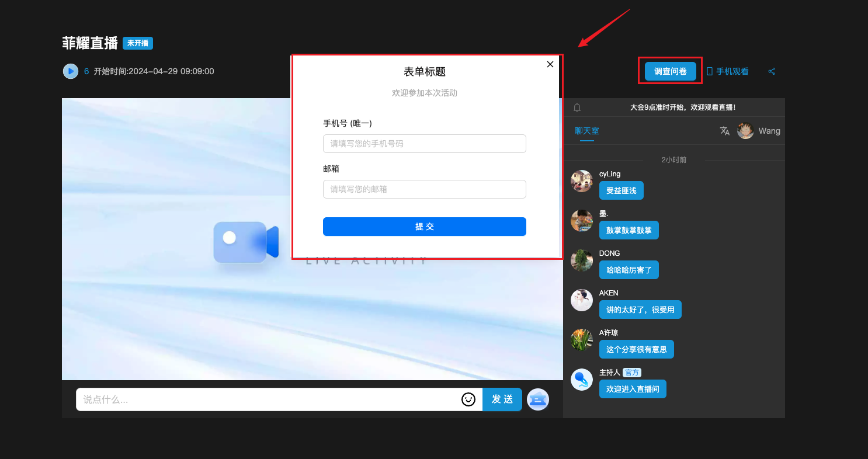
Task: Click the host's blue avatar icon
Action: pos(582,380)
